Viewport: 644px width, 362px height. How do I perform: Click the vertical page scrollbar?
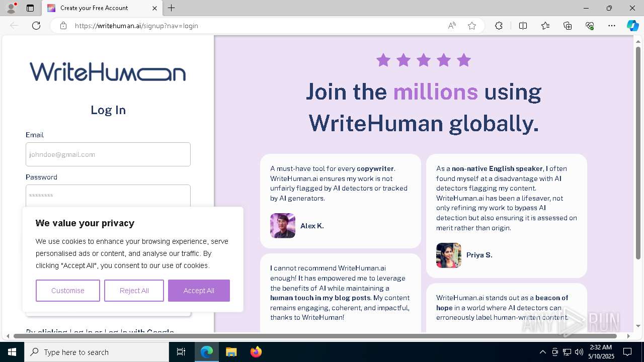pyautogui.click(x=638, y=153)
